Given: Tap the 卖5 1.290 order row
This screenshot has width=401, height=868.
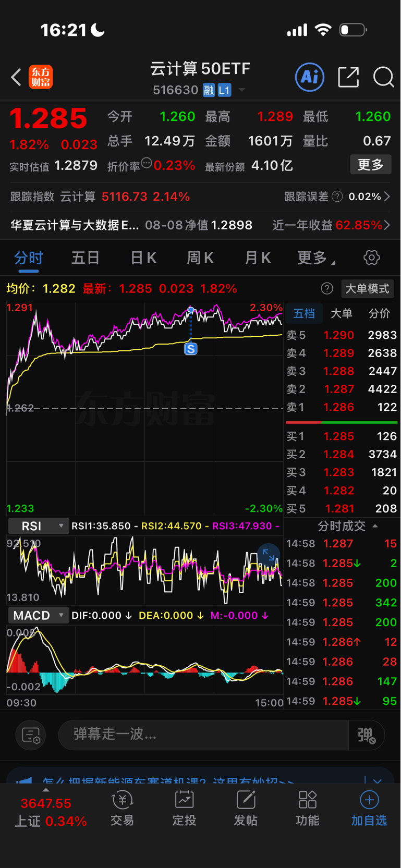Looking at the screenshot, I should pyautogui.click(x=342, y=335).
